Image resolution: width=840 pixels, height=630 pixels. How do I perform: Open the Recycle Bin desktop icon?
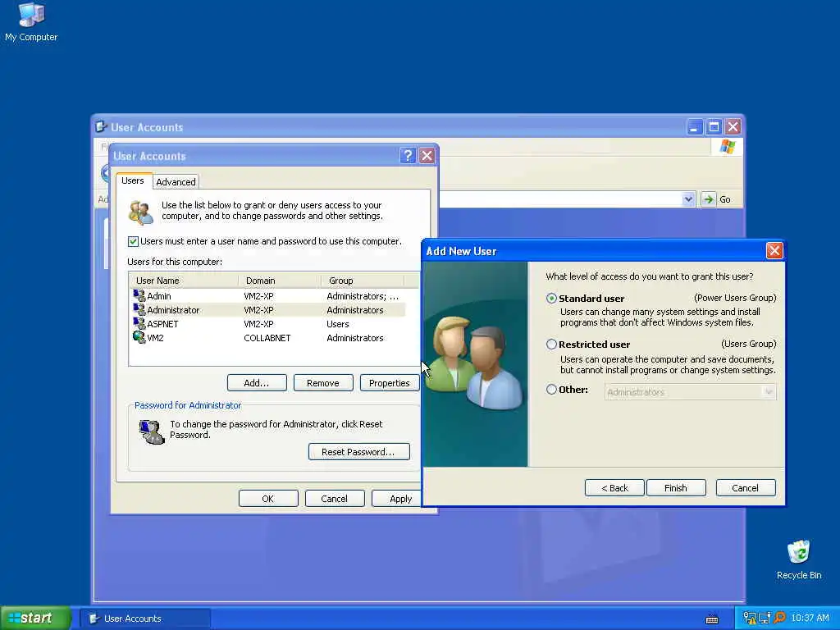click(798, 559)
